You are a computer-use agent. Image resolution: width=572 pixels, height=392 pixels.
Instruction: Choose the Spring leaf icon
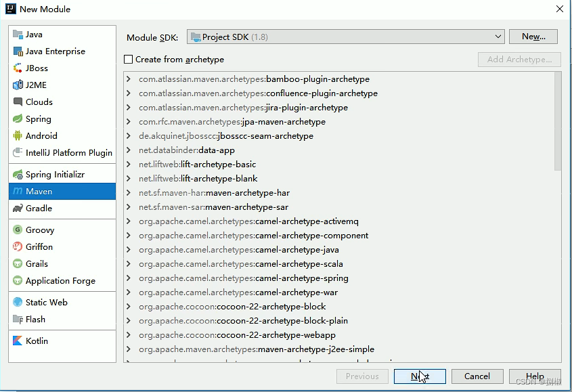(x=18, y=119)
